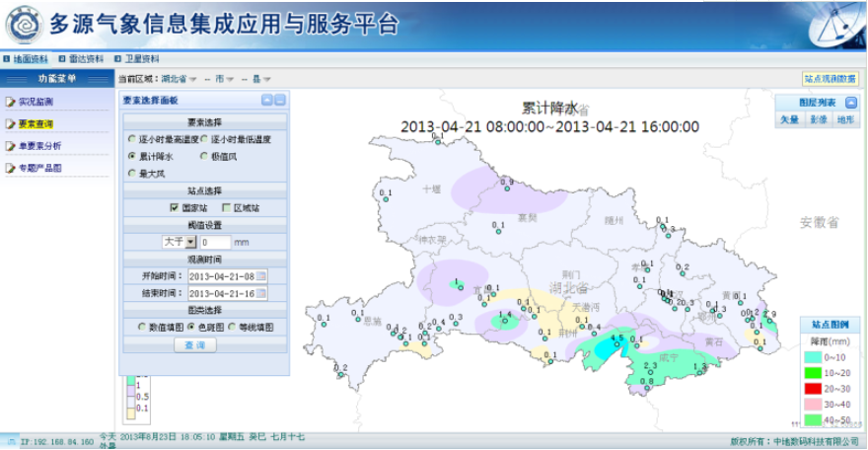
Task: Minimize the 要素选择面板 panel
Action: click(266, 101)
